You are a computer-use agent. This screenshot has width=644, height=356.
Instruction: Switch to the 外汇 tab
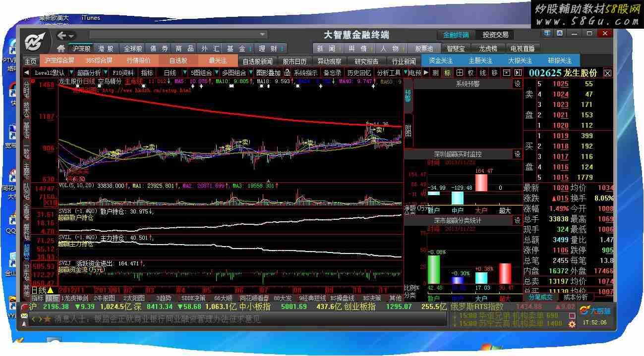pyautogui.click(x=210, y=49)
